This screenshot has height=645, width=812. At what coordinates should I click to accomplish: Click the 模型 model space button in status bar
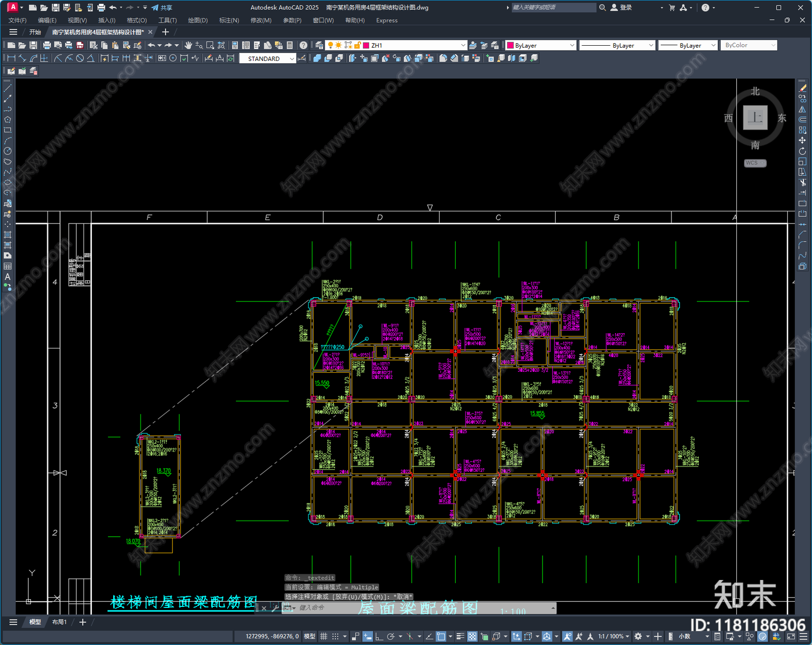(x=310, y=636)
